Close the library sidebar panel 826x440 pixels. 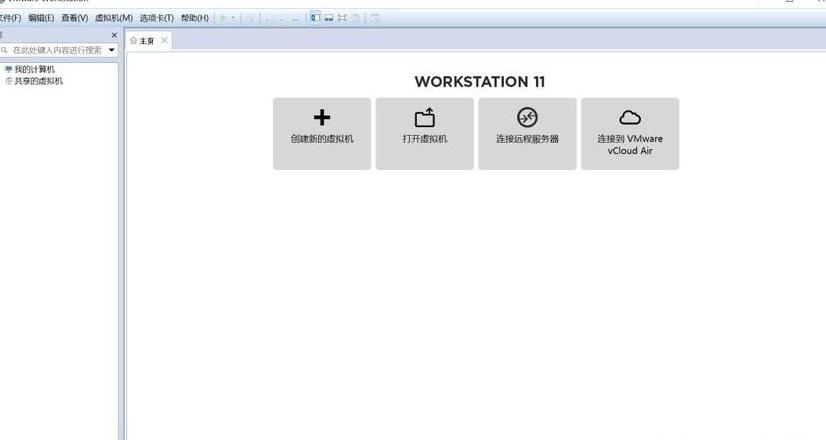tap(114, 35)
